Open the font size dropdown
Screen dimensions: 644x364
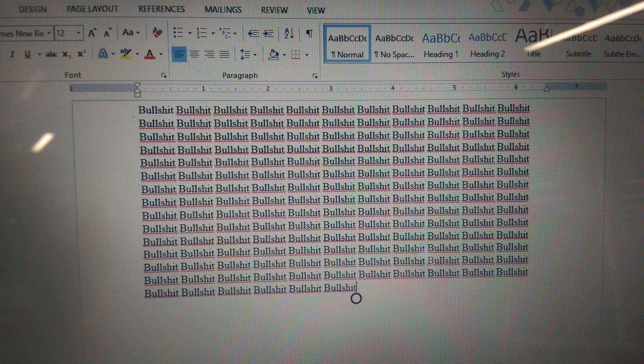(x=79, y=33)
